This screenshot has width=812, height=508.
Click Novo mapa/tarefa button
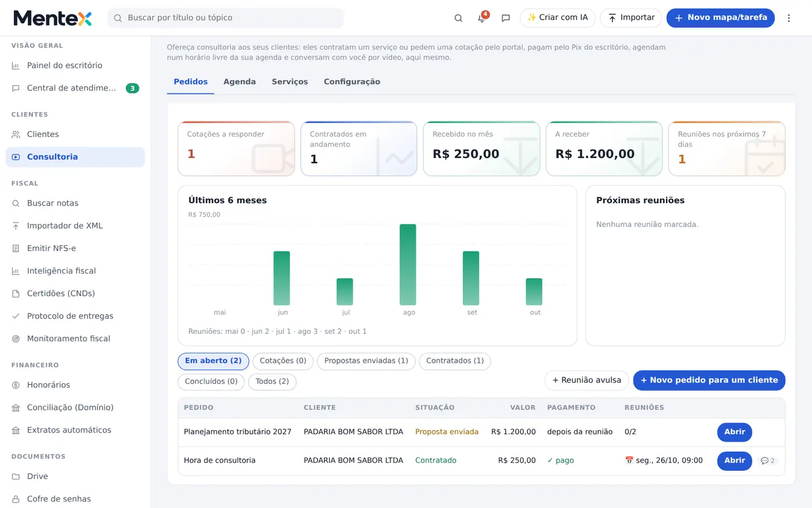720,18
